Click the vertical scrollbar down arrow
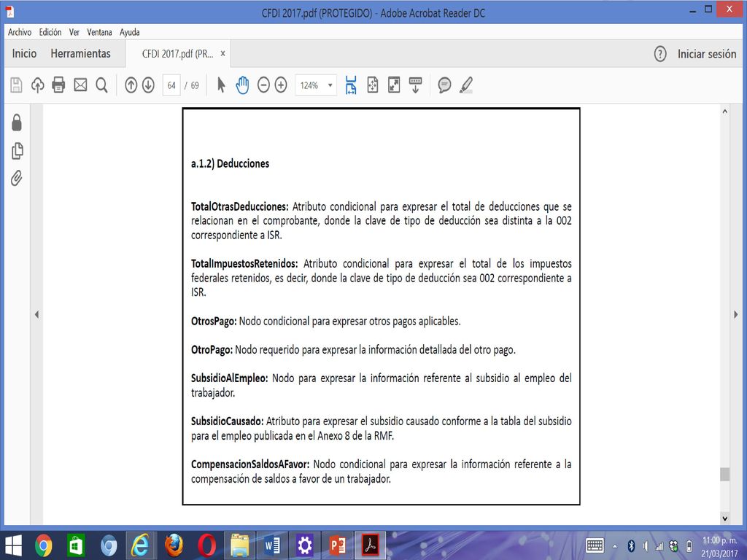Screen dimensions: 747x560 (724, 518)
